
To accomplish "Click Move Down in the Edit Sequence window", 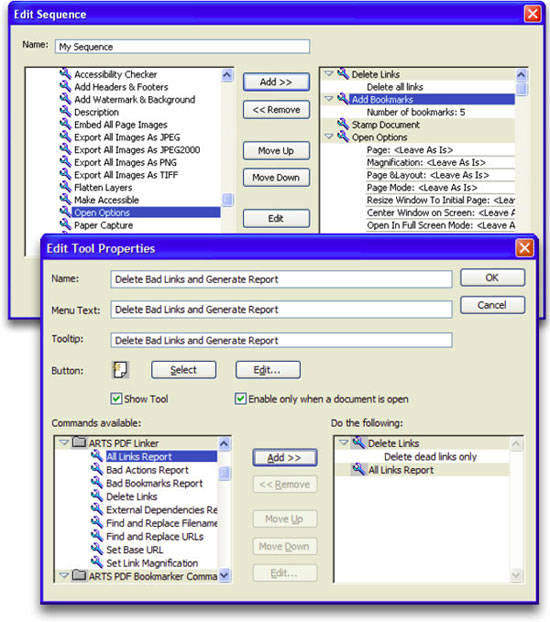I will coord(276,177).
